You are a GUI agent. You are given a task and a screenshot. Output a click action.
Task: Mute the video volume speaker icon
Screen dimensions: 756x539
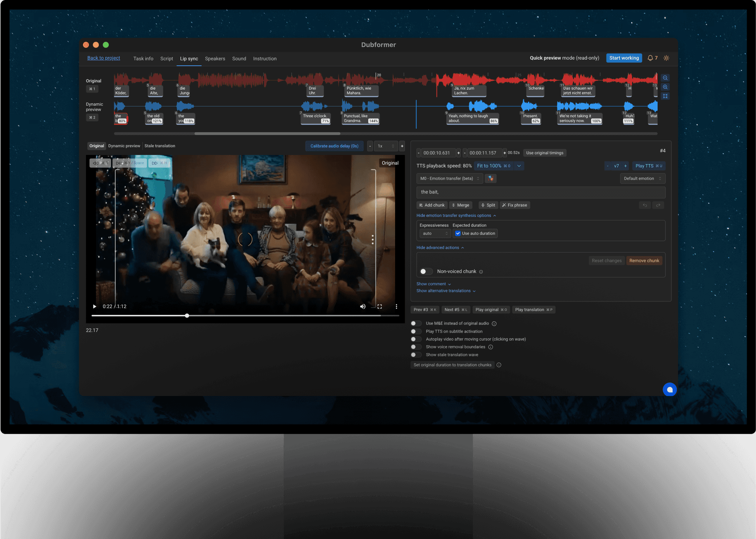point(362,306)
